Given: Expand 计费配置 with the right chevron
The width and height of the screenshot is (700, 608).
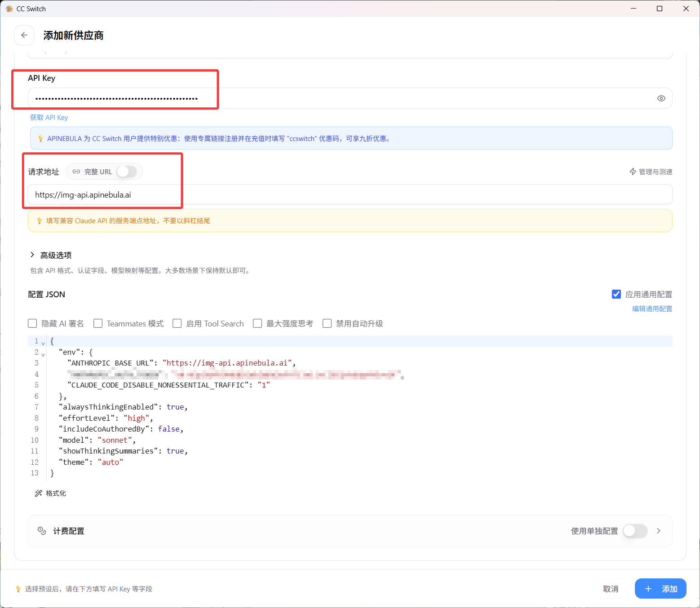Looking at the screenshot, I should tap(659, 531).
